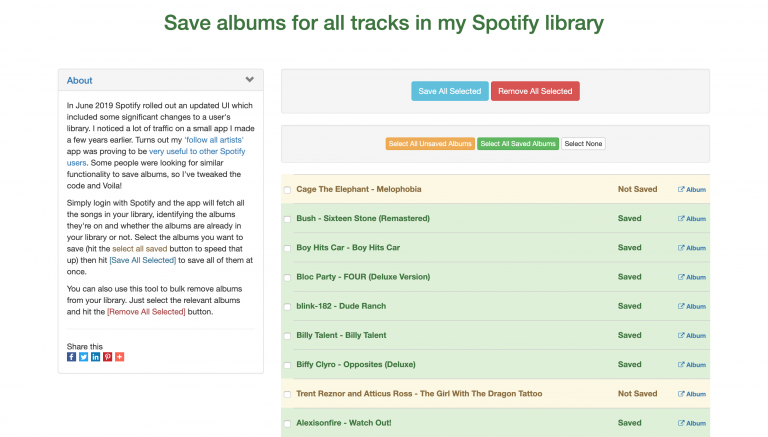
Task: Click the Select None button
Action: click(x=583, y=144)
